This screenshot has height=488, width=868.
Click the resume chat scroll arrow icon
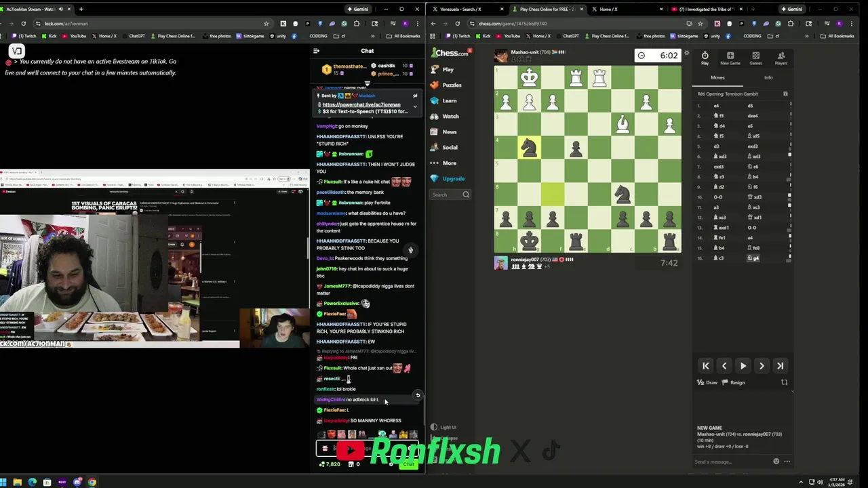pos(418,395)
